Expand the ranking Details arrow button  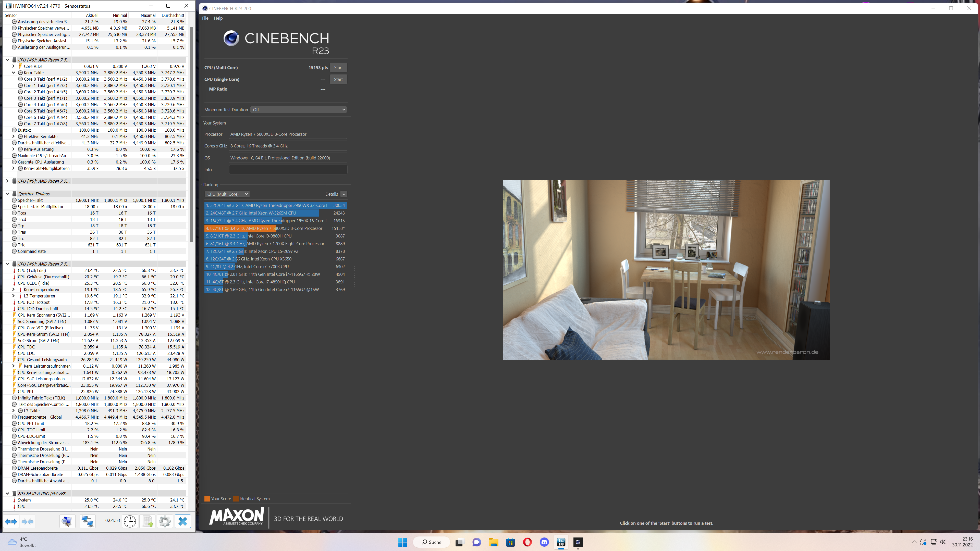click(x=344, y=194)
